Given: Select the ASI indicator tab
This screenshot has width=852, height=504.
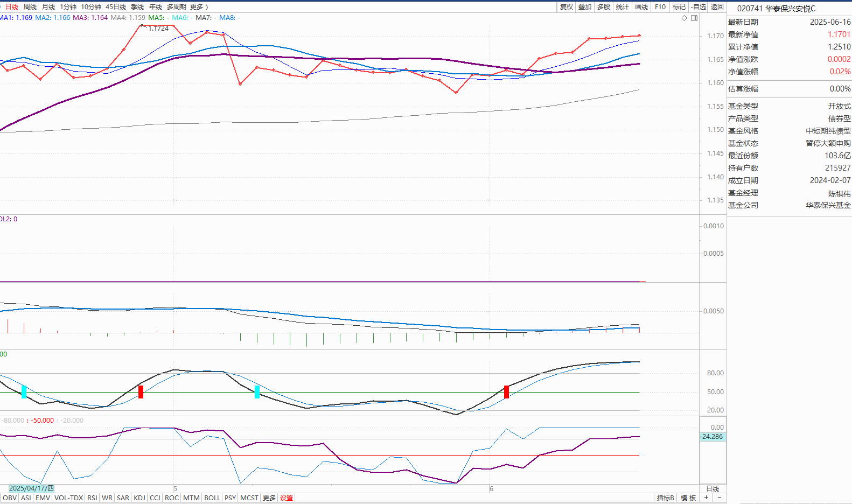Looking at the screenshot, I should click(x=26, y=498).
